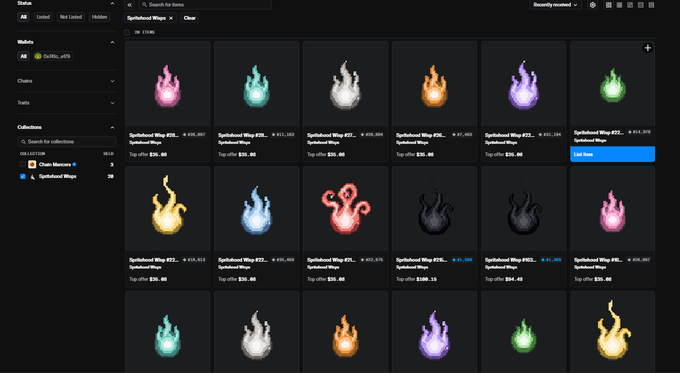
Task: Expand the Traits filter section
Action: pos(66,103)
